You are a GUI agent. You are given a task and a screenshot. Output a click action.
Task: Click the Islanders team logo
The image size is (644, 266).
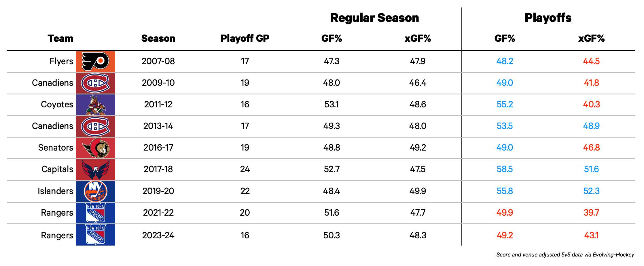[x=96, y=191]
